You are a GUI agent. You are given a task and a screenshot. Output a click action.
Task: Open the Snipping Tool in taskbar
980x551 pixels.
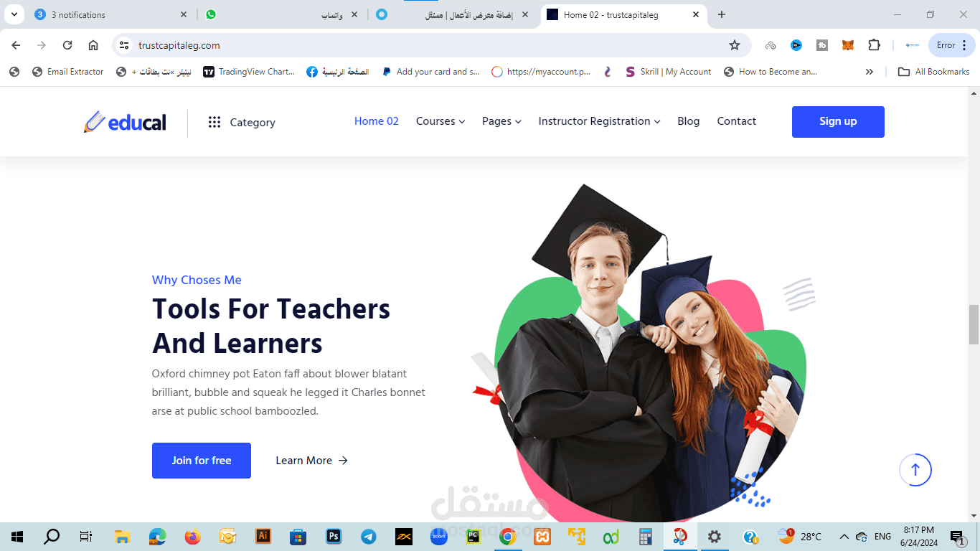[679, 536]
